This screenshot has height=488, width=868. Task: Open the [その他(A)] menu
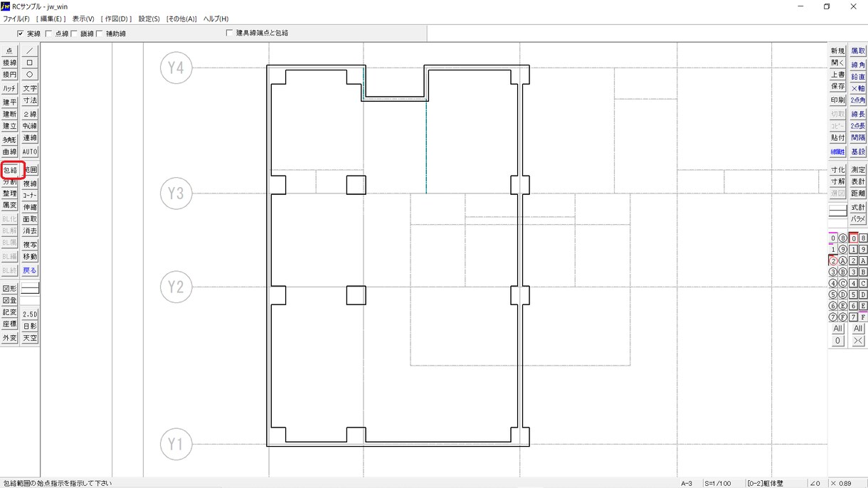pos(181,19)
